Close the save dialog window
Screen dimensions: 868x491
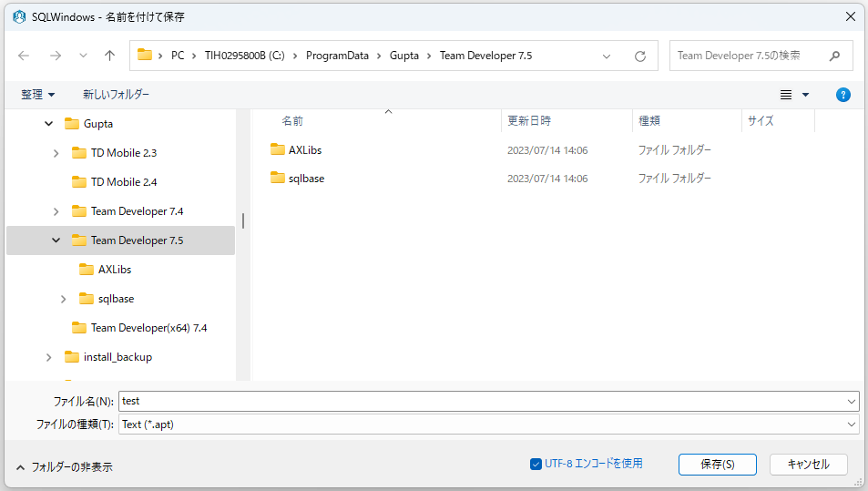(x=851, y=17)
